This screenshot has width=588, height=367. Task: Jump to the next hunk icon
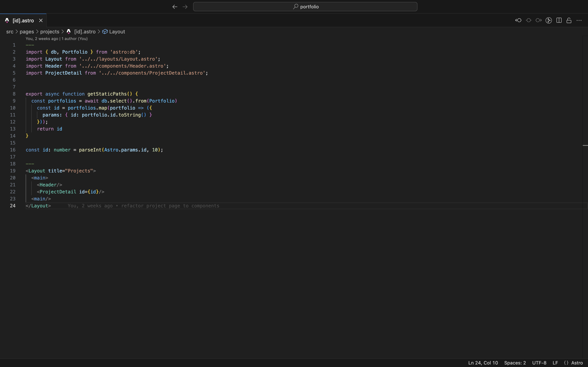pos(539,20)
